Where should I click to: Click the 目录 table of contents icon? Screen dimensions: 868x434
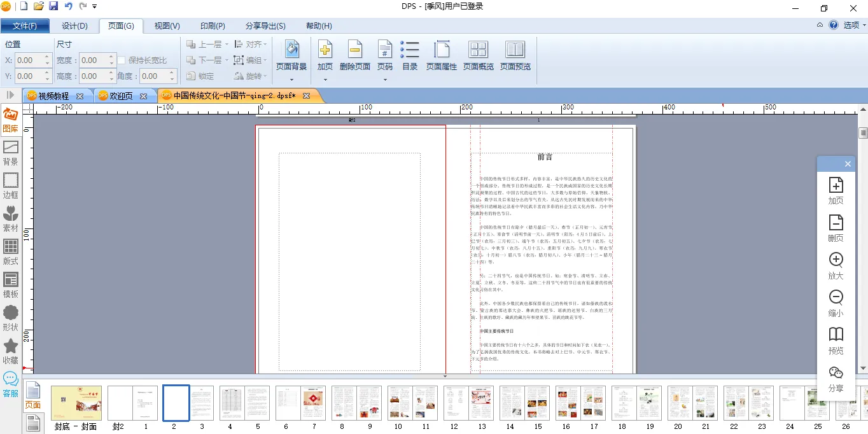[410, 55]
